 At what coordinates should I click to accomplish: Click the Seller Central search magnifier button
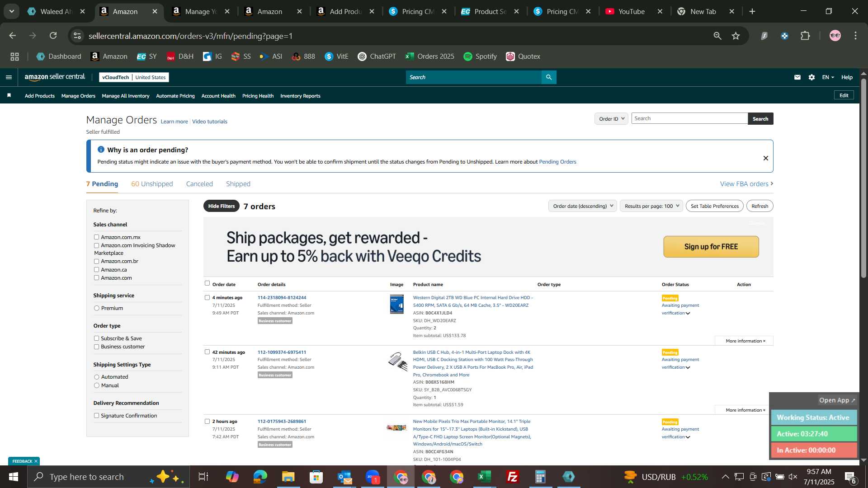click(x=549, y=77)
